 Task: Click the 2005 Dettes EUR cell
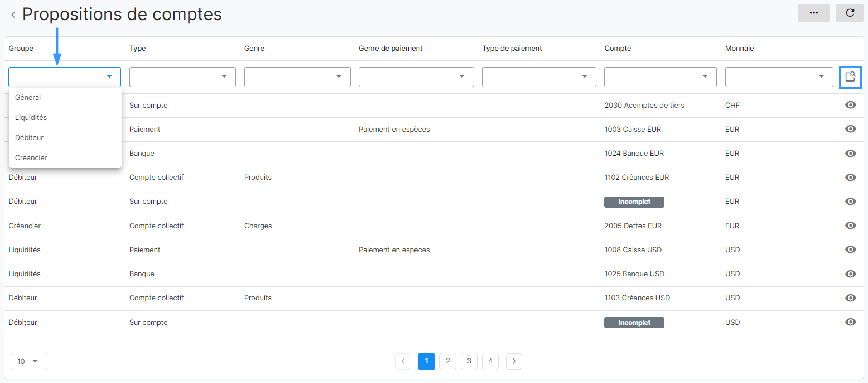click(x=633, y=226)
